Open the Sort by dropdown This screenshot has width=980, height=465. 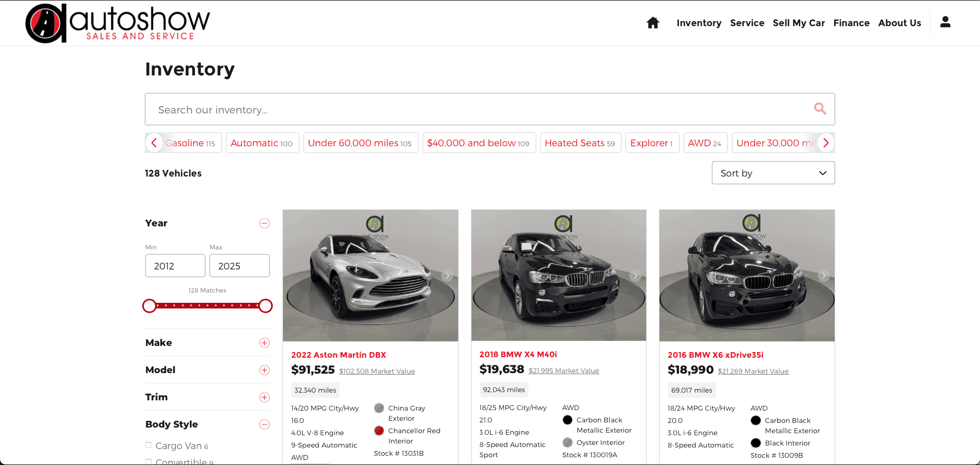pos(772,173)
